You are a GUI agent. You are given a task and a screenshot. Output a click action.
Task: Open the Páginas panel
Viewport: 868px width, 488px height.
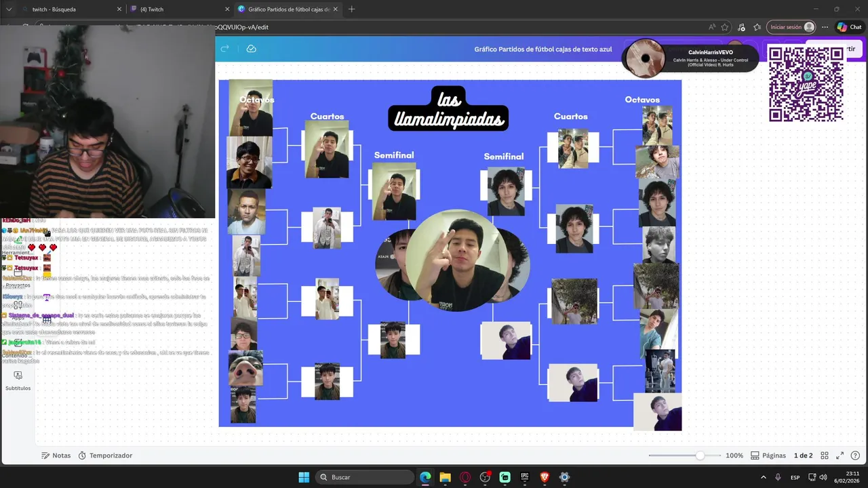point(768,455)
